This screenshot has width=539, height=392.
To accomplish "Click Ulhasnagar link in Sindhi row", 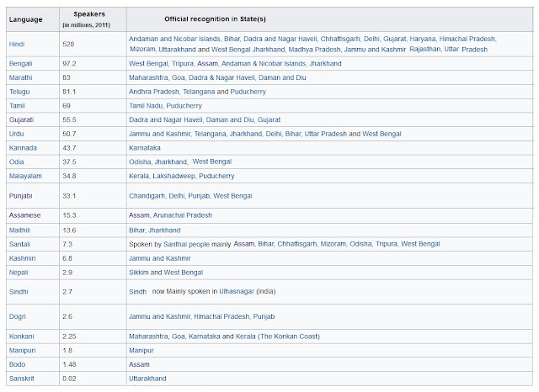I will [237, 291].
